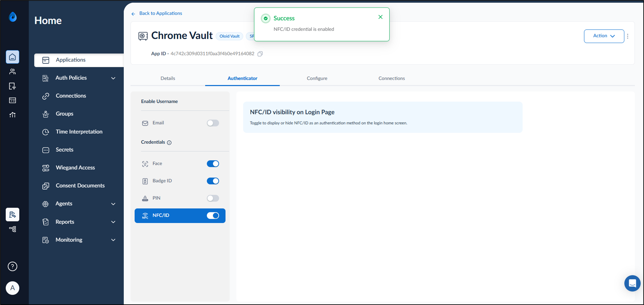The image size is (644, 305).
Task: Click the back arrow icon
Action: pos(133,13)
